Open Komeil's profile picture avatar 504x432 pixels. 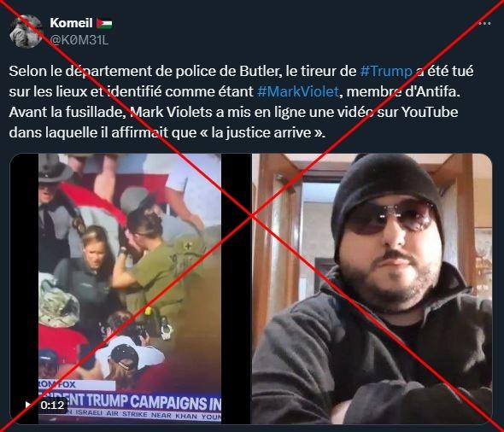point(26,32)
